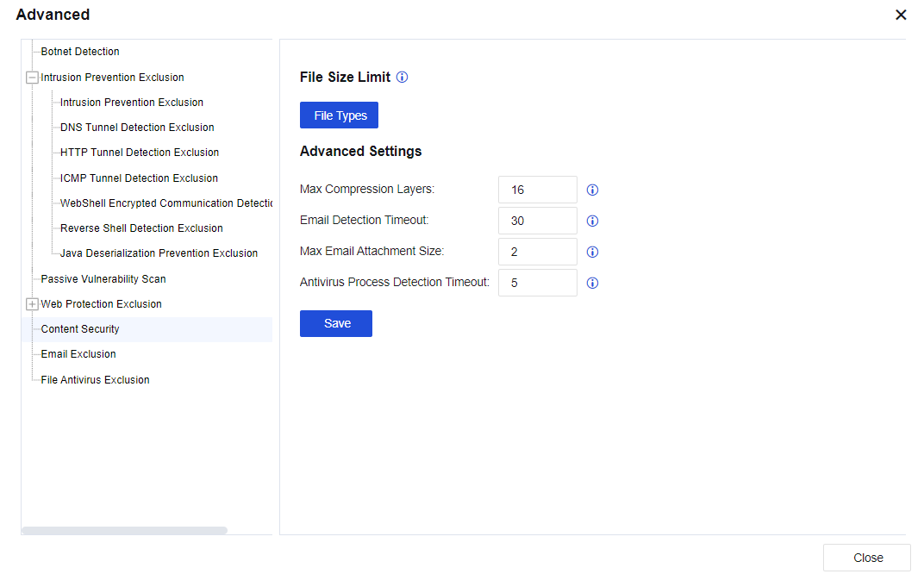The width and height of the screenshot is (924, 574).
Task: Open DNS Tunnel Detection Exclusion
Action: click(137, 128)
